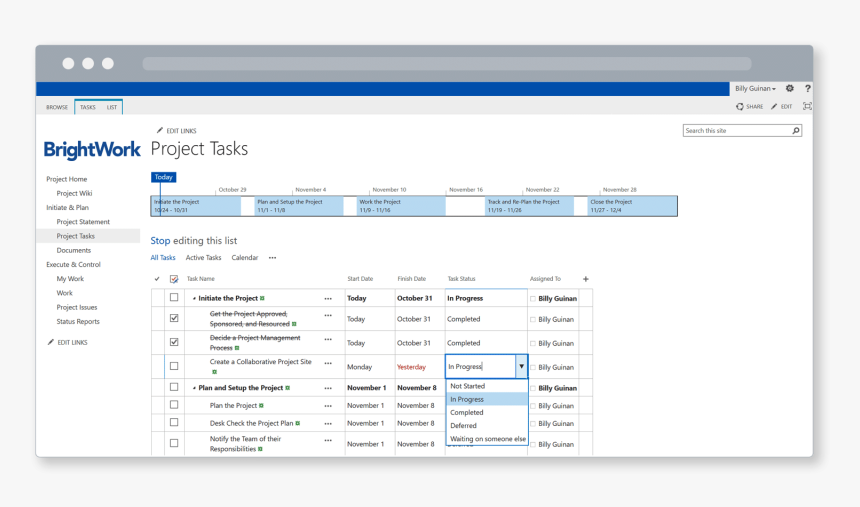Screen dimensions: 860x507
Task: Click pencil icon beside top EDIT LINKS
Action: click(x=160, y=131)
